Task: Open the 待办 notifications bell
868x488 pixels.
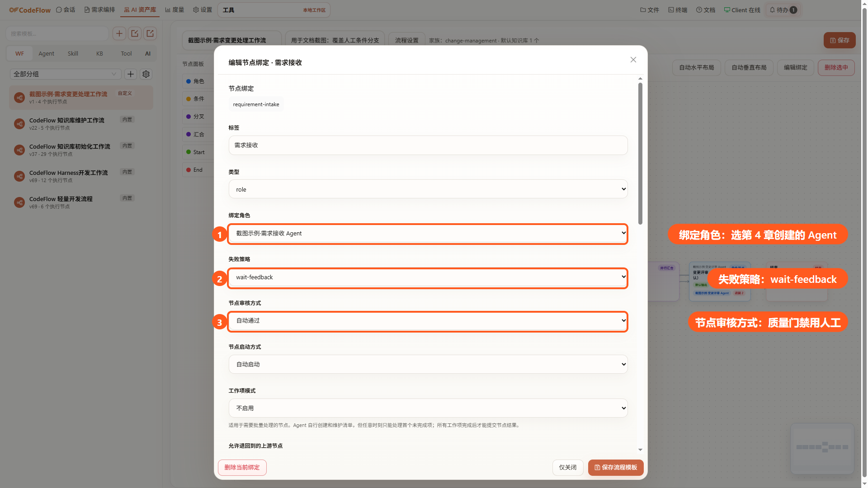Action: click(x=783, y=10)
